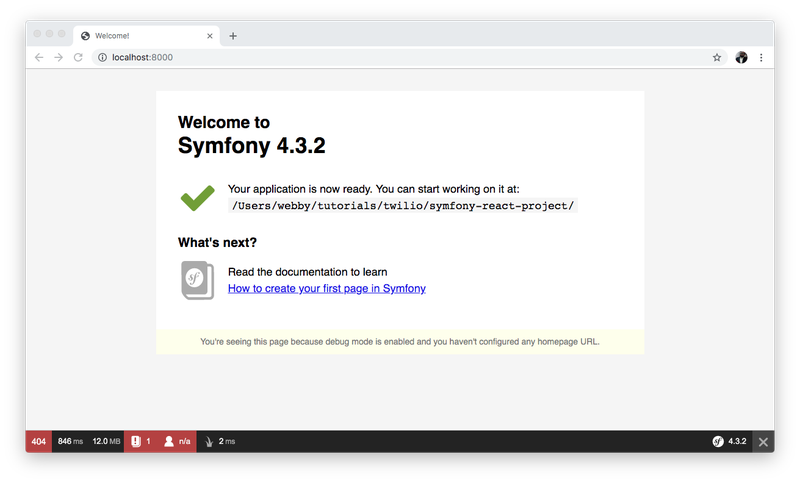Screen dimensions: 800x483
Task: Open the user icon showing n/a
Action: 177,441
